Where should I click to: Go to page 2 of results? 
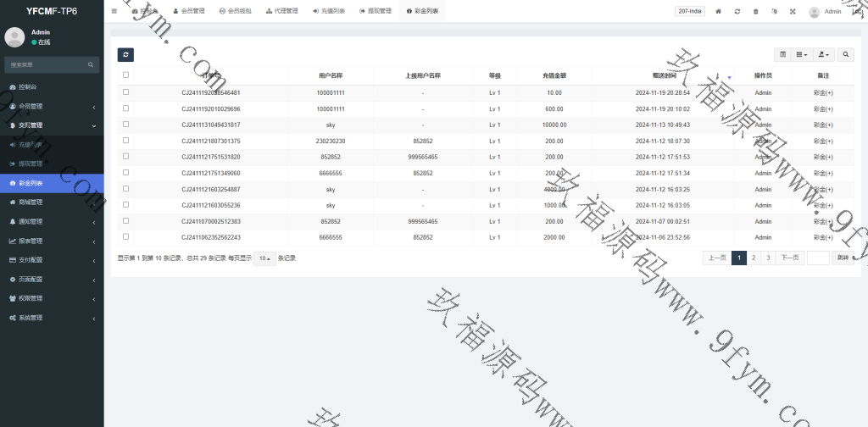[x=754, y=258]
